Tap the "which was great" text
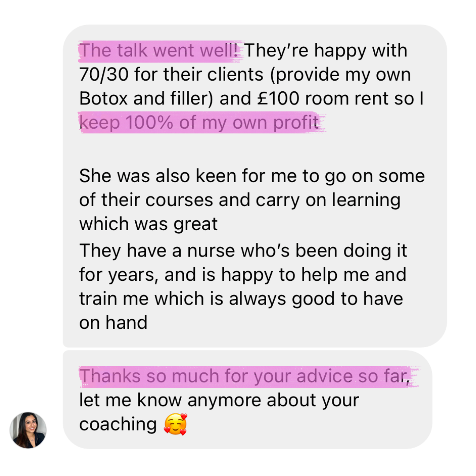Viewport: 476px width, 476px height. click(x=149, y=224)
